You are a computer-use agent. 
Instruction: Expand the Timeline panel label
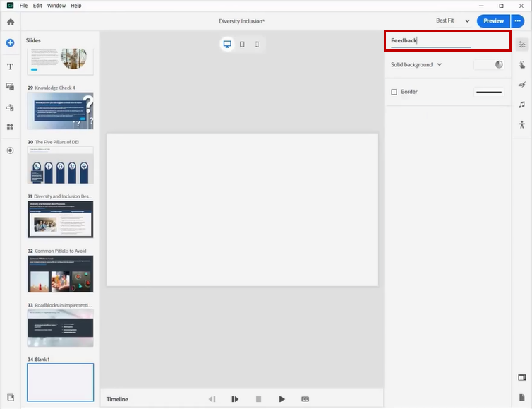pyautogui.click(x=117, y=399)
